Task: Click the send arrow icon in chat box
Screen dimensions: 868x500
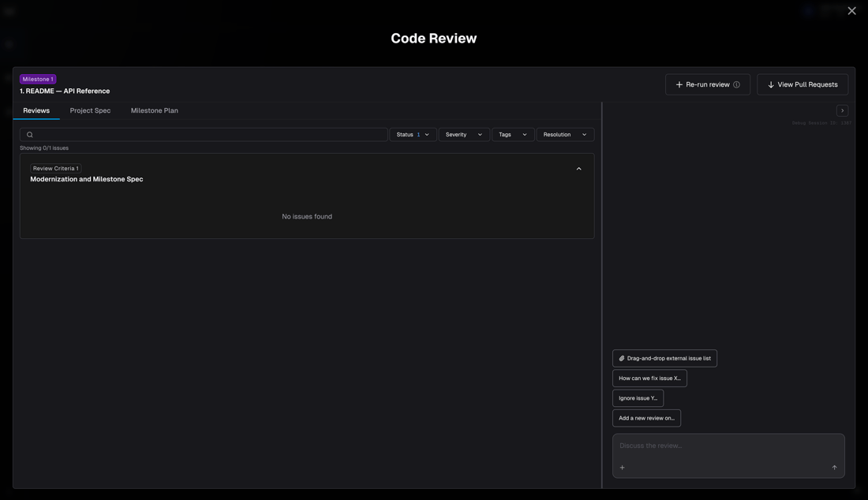Action: click(834, 468)
